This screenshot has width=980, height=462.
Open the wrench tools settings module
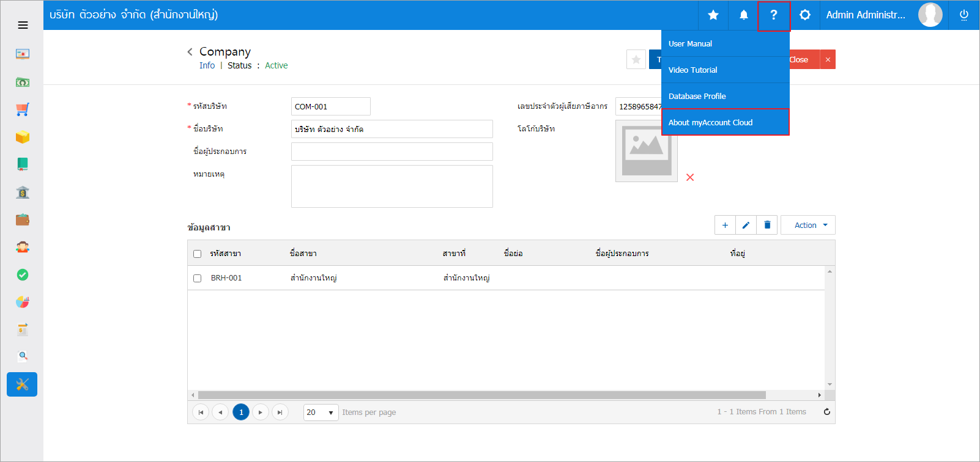[x=22, y=384]
